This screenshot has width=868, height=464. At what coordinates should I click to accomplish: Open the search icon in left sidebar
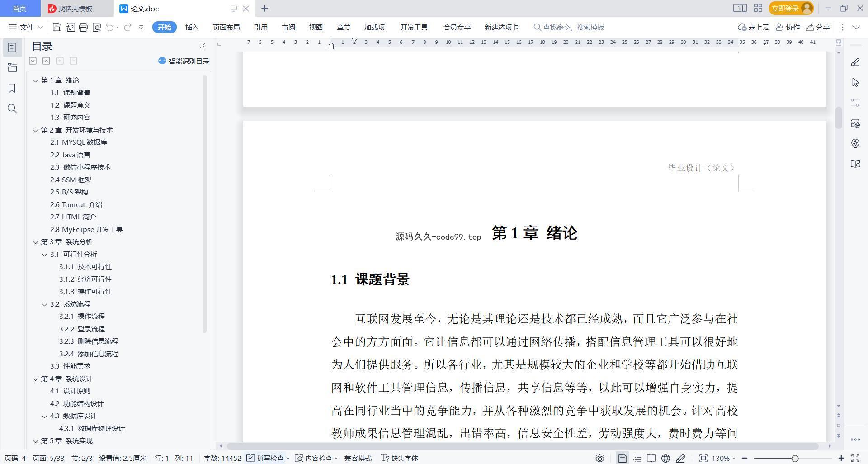[12, 109]
